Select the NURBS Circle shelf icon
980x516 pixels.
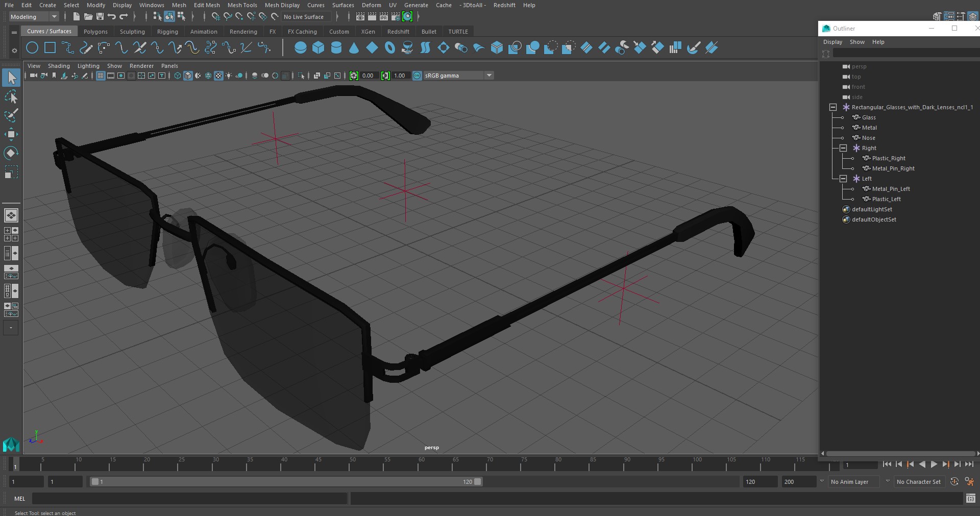coord(32,48)
